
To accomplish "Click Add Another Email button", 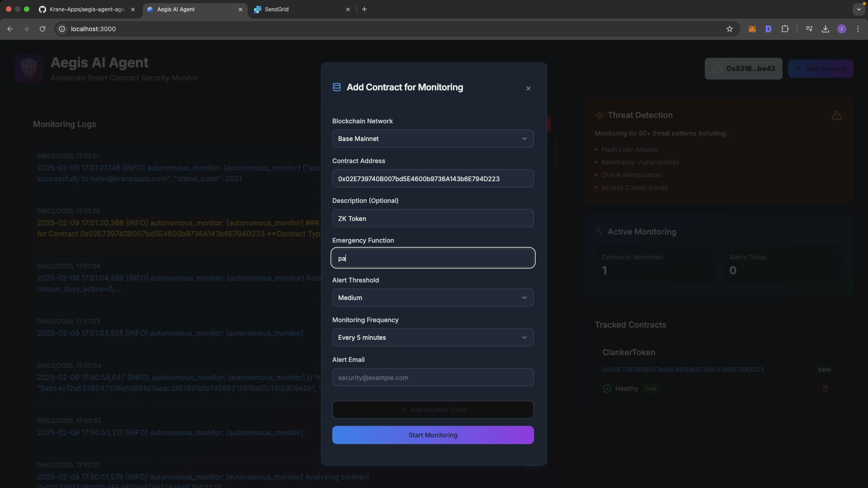I will point(433,410).
